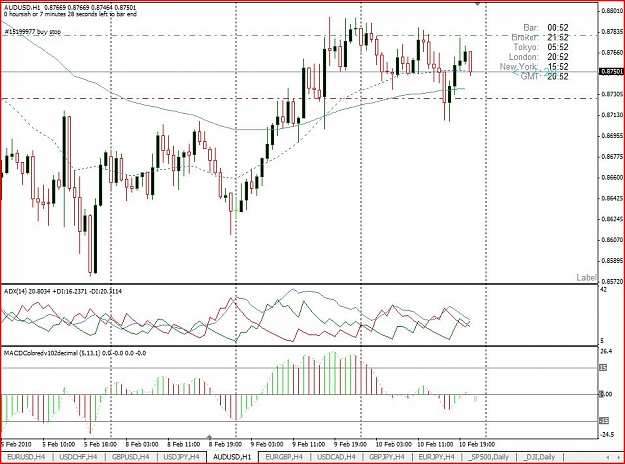Viewport: 625px width, 464px height.
Task: Click the diamond marker on the time axis
Action: (210, 437)
